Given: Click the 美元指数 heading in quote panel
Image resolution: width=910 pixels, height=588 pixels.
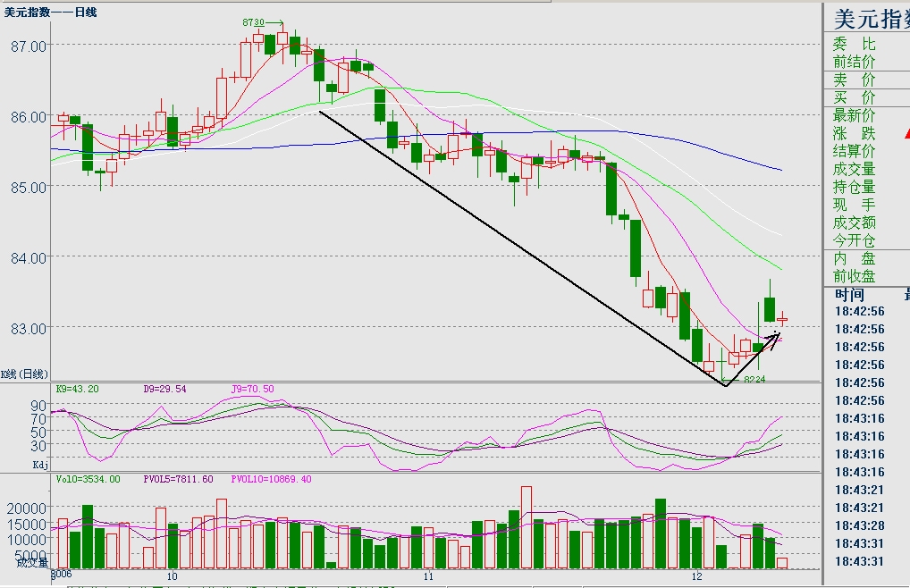Looking at the screenshot, I should point(872,19).
